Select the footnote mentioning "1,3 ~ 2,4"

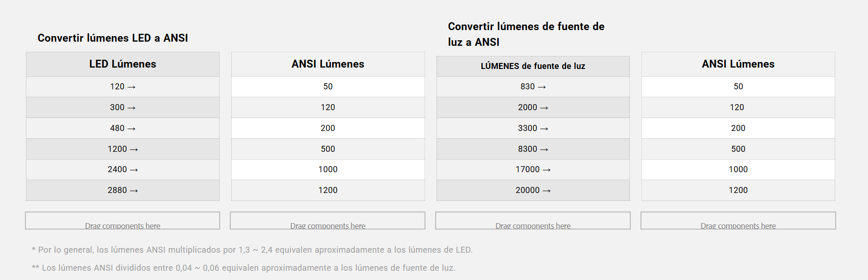click(x=252, y=250)
